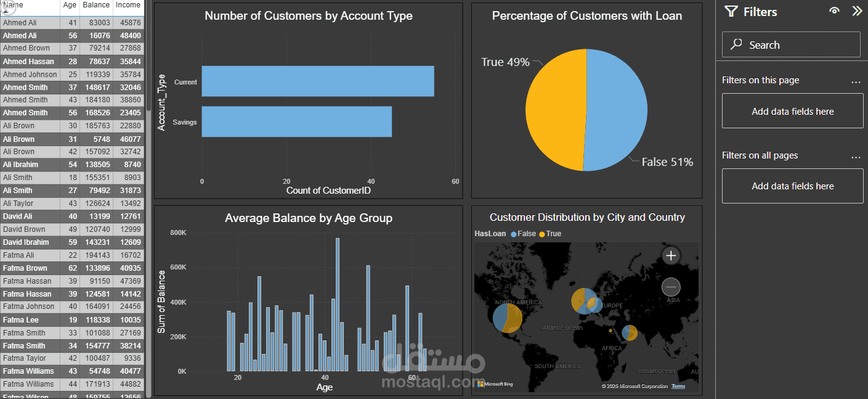Select the Filters funnel icon
Viewport: 868px width, 399px height.
pyautogui.click(x=731, y=11)
